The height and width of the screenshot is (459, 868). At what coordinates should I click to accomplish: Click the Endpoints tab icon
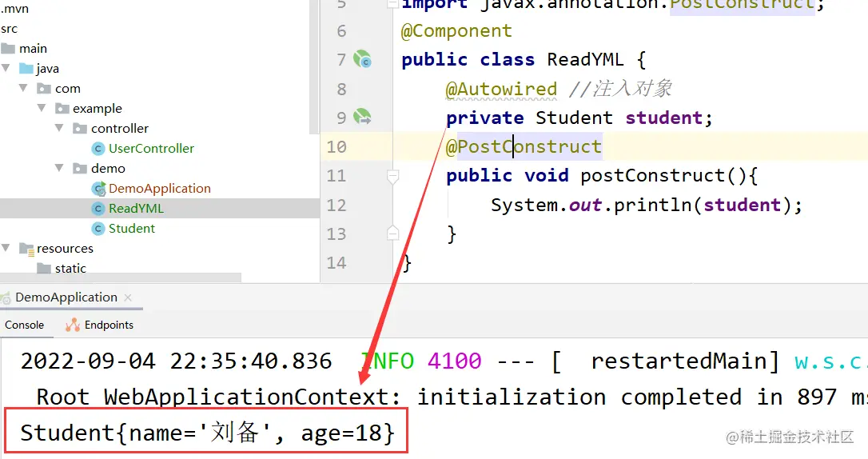(73, 325)
